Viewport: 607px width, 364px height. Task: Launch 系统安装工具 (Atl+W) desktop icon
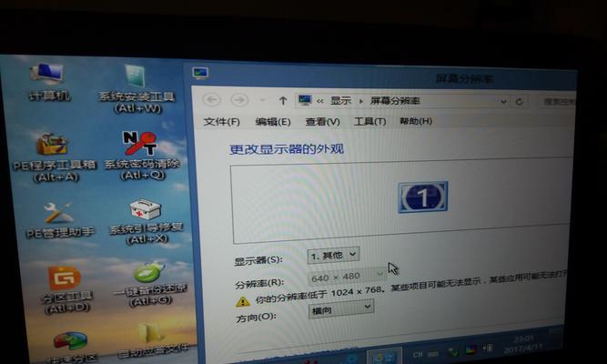tap(137, 88)
